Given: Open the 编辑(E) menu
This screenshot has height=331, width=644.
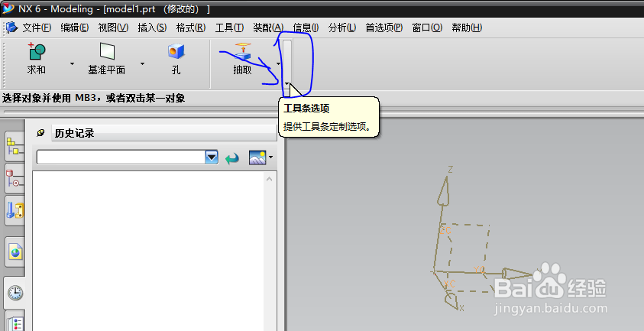Looking at the screenshot, I should pos(74,28).
